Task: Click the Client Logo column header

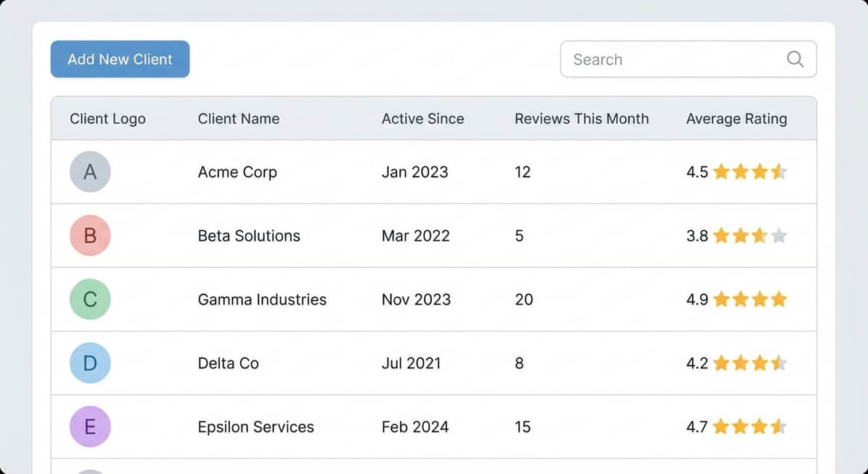Action: pyautogui.click(x=107, y=119)
